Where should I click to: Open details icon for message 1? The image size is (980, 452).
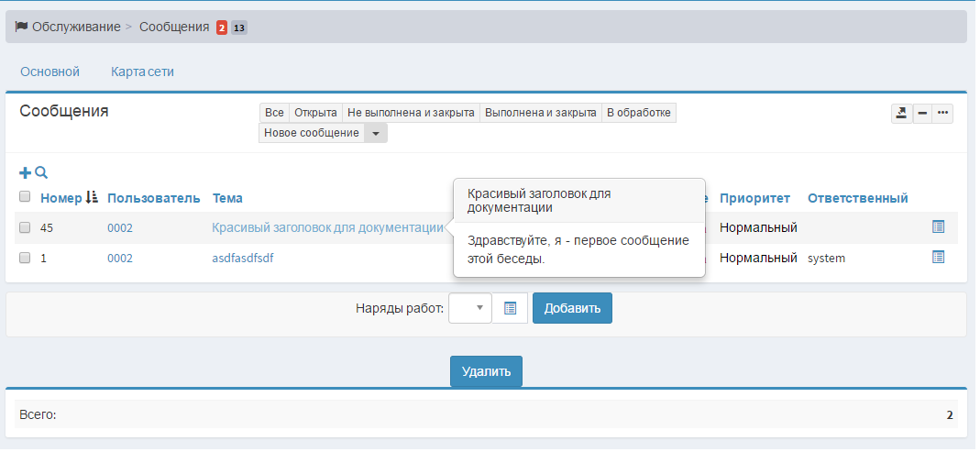938,258
